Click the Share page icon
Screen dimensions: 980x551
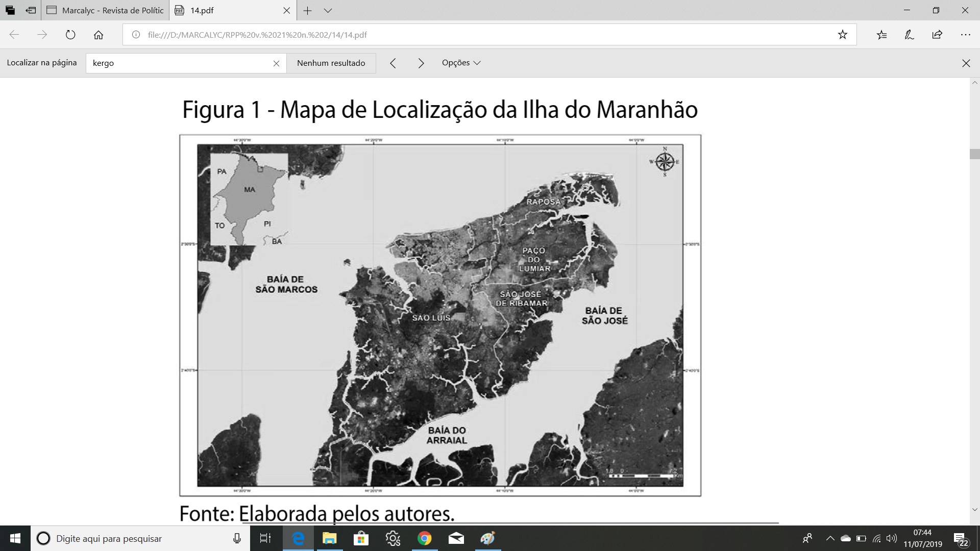tap(937, 35)
